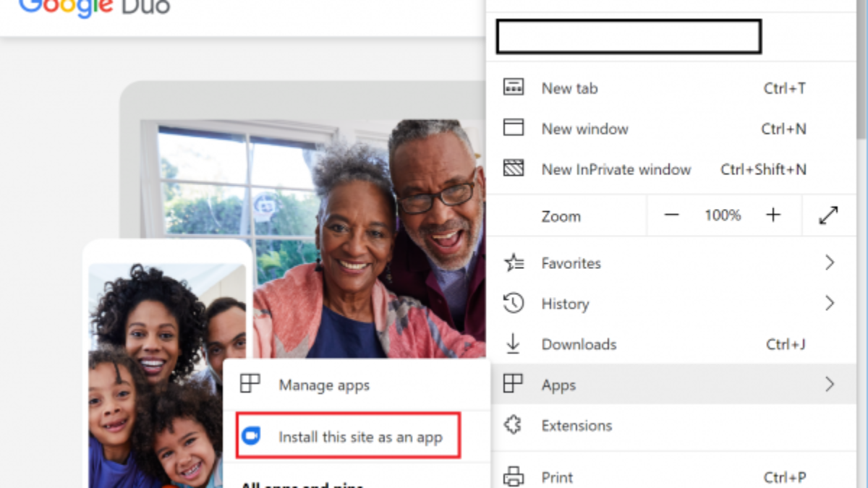Click the Ctrl+J shortcut text

(x=786, y=344)
